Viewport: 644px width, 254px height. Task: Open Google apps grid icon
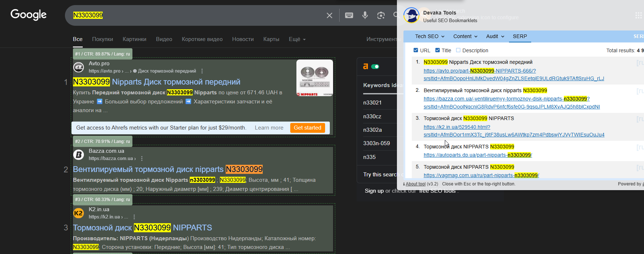(x=639, y=15)
